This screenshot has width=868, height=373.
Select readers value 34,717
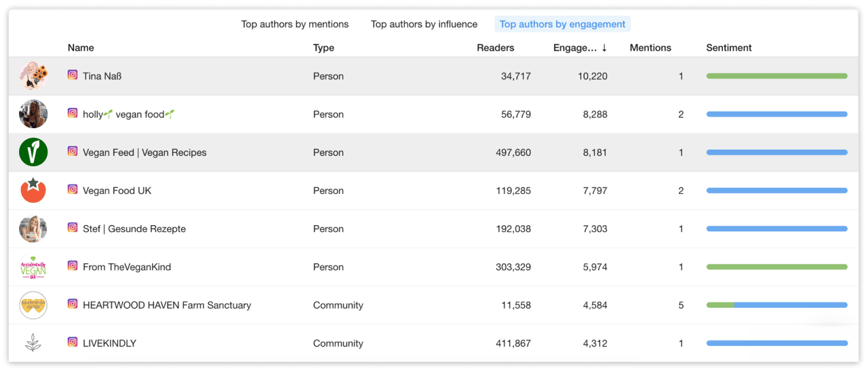click(x=516, y=76)
